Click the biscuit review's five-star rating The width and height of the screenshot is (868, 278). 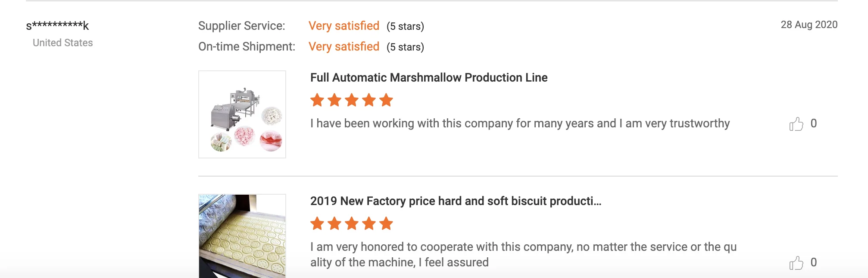pos(351,224)
